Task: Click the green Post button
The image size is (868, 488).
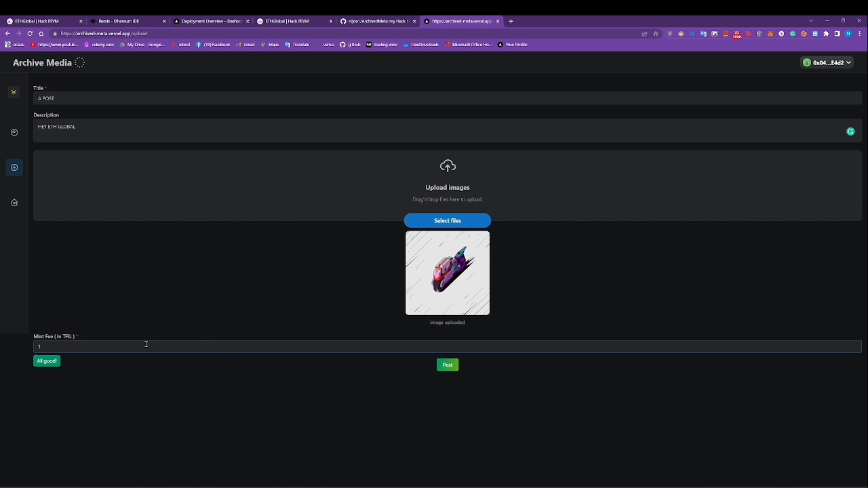Action: pos(448,365)
